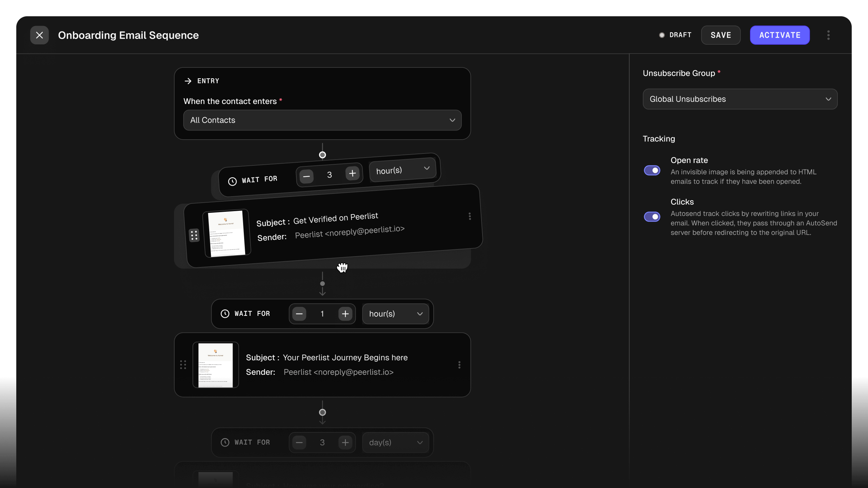The image size is (868, 488).
Task: Disable Open rate tracking toggle
Action: pyautogui.click(x=652, y=170)
